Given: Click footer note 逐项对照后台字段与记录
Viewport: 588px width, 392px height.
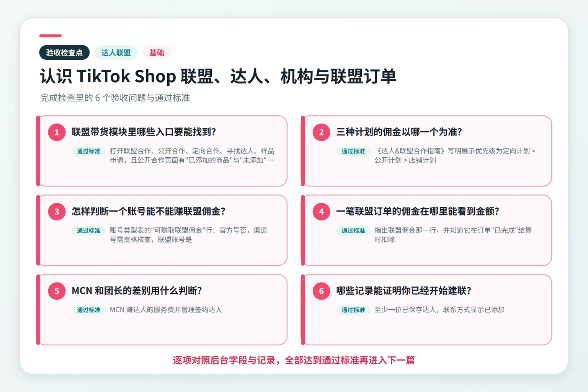Looking at the screenshot, I should tap(294, 360).
